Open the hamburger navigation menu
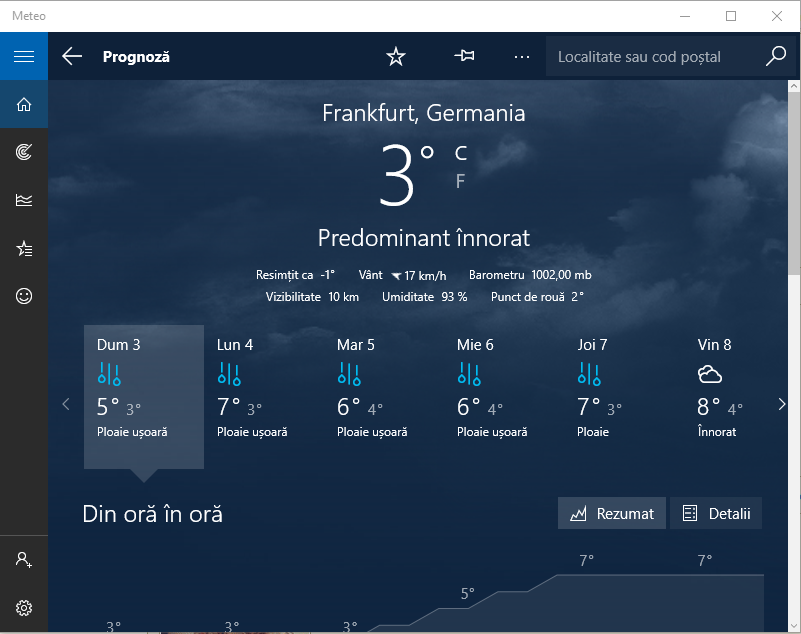Screen dimensions: 801x634 click(x=24, y=56)
